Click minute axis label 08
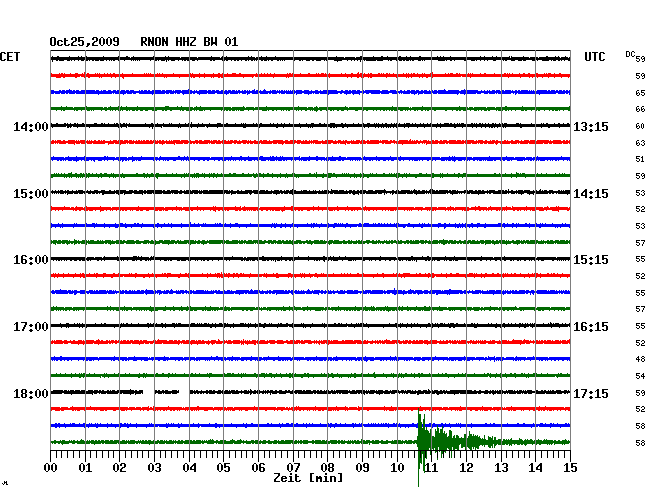The width and height of the screenshot is (650, 494). coord(327,468)
